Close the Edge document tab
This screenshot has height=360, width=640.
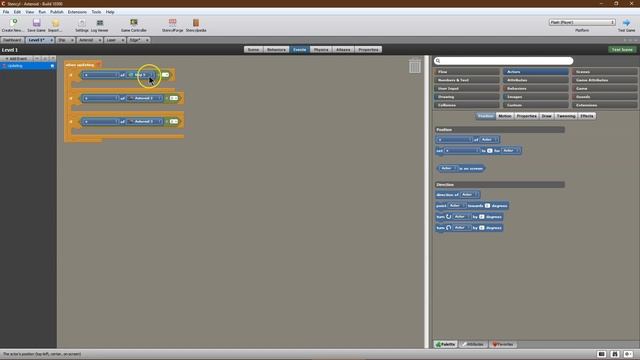click(147, 40)
